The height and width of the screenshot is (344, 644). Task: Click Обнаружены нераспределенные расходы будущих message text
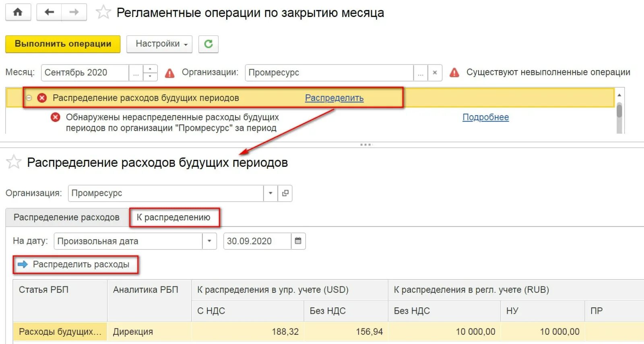coord(172,122)
